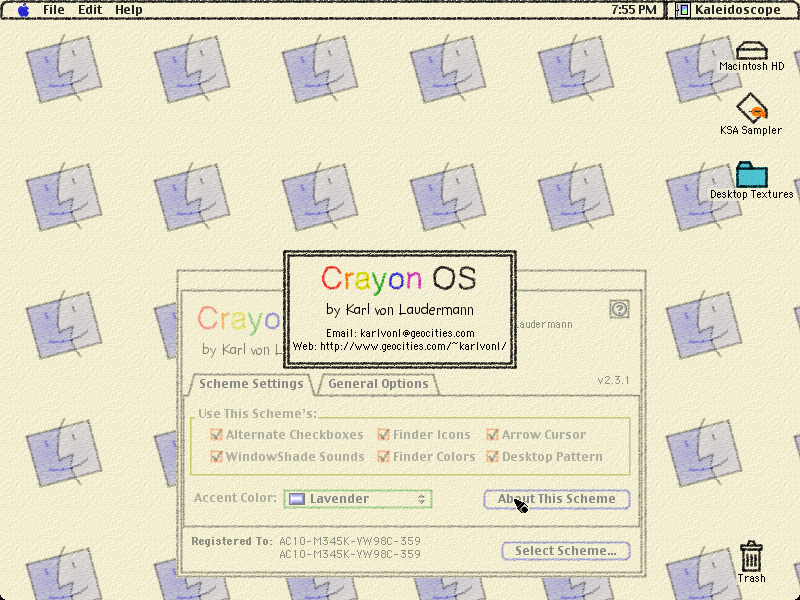Open the Apple menu
Image resolution: width=800 pixels, height=600 pixels.
point(23,10)
